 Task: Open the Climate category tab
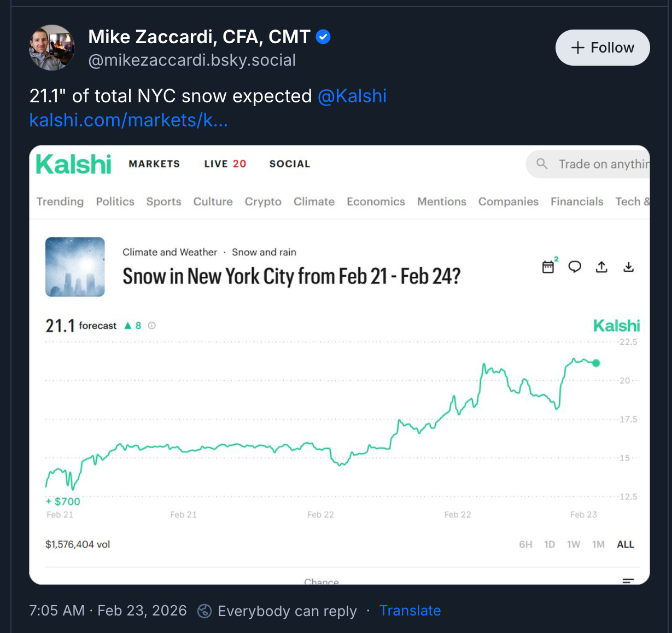click(x=314, y=201)
